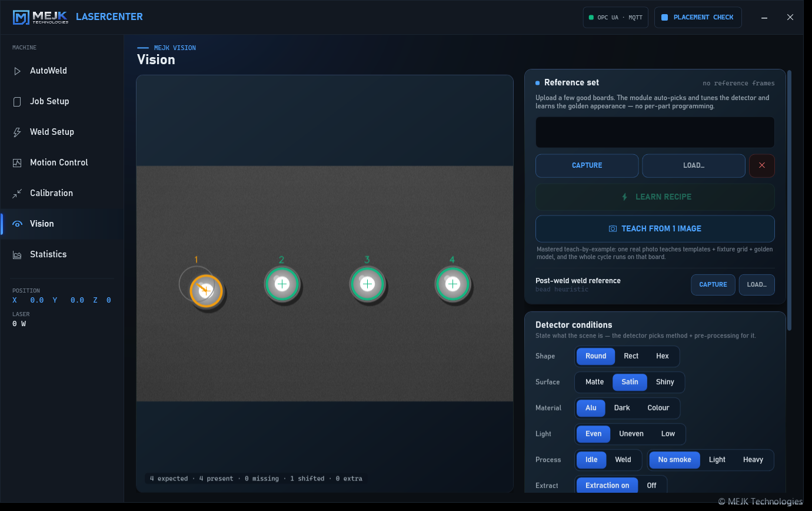Choose Alu material
The image size is (812, 511).
[591, 408]
